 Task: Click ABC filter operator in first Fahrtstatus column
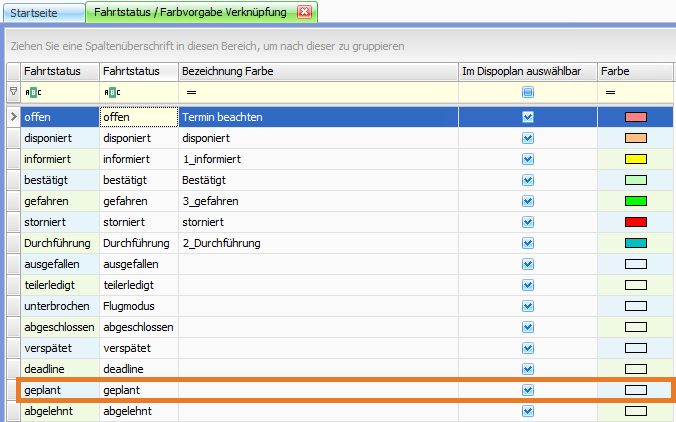point(31,92)
